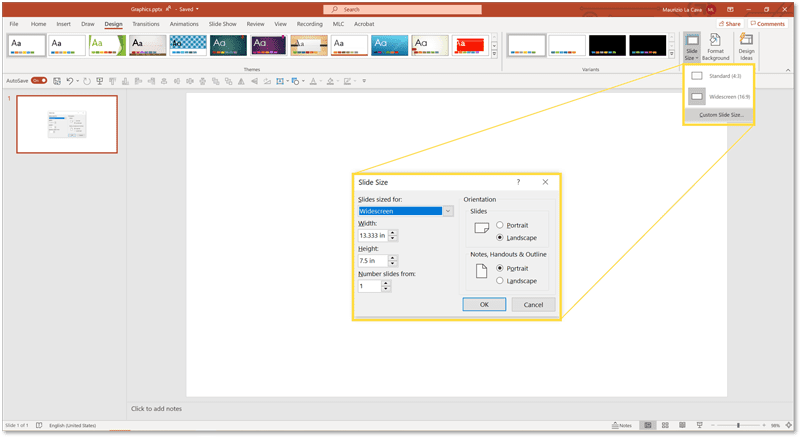The height and width of the screenshot is (437, 800).
Task: Switch to the Transitions tab
Action: 146,24
